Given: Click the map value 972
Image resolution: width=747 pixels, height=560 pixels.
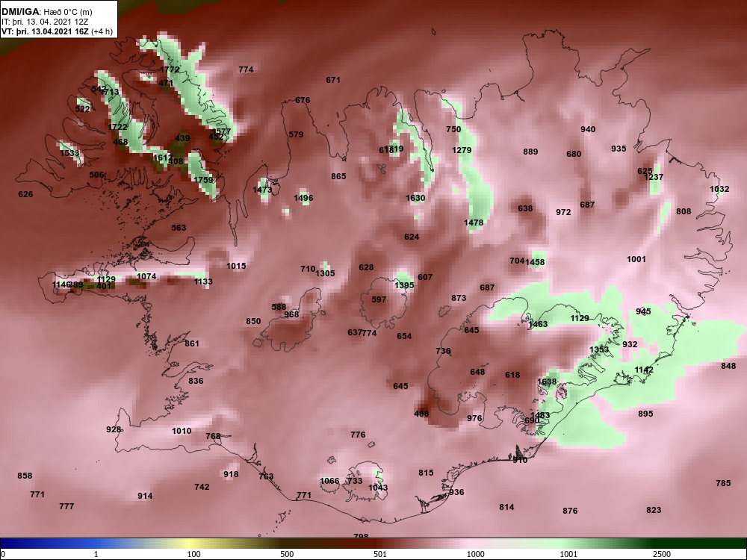Looking at the screenshot, I should click(x=563, y=212).
